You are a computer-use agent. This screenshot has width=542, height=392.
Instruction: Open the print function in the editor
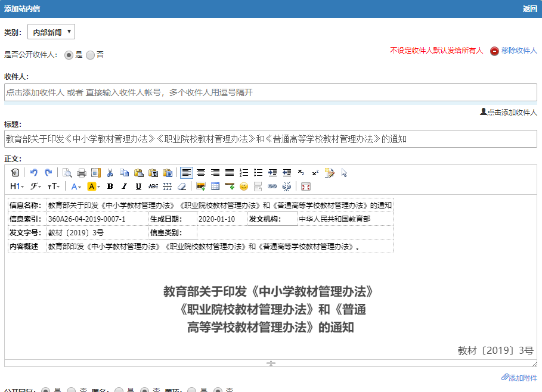tap(82, 172)
